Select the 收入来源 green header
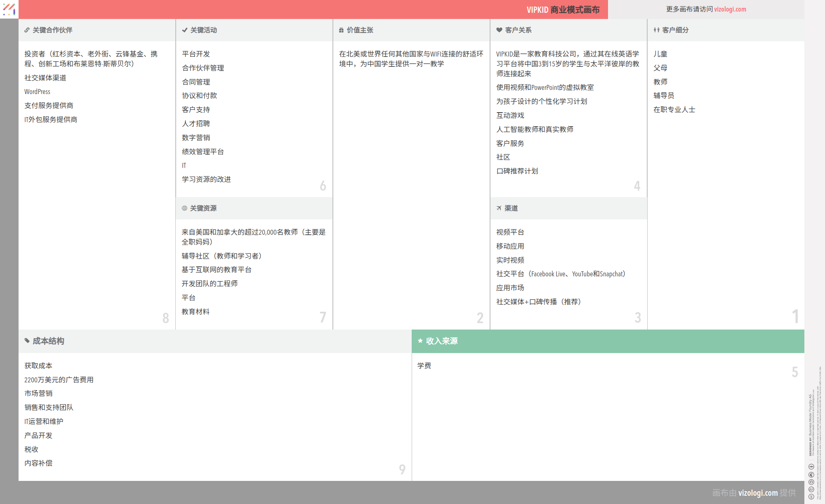 [x=442, y=341]
